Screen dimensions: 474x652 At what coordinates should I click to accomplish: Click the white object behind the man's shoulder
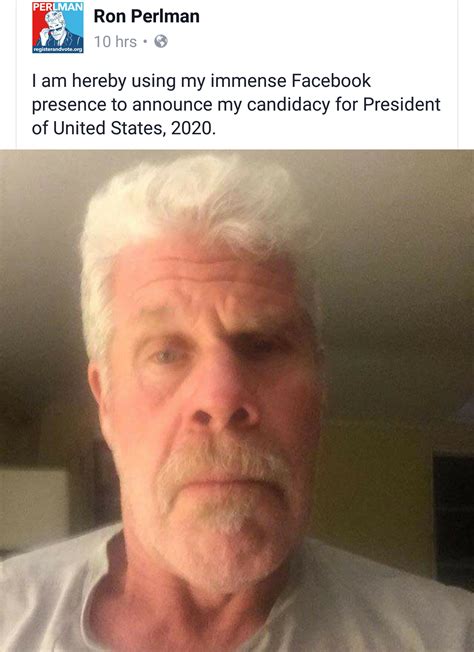pyautogui.click(x=33, y=509)
